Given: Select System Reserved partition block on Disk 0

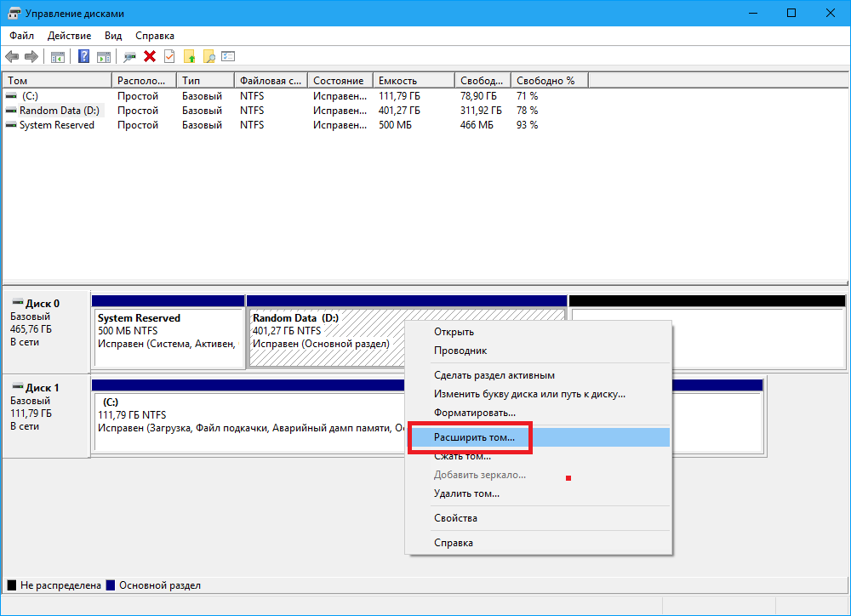Looking at the screenshot, I should (168, 332).
